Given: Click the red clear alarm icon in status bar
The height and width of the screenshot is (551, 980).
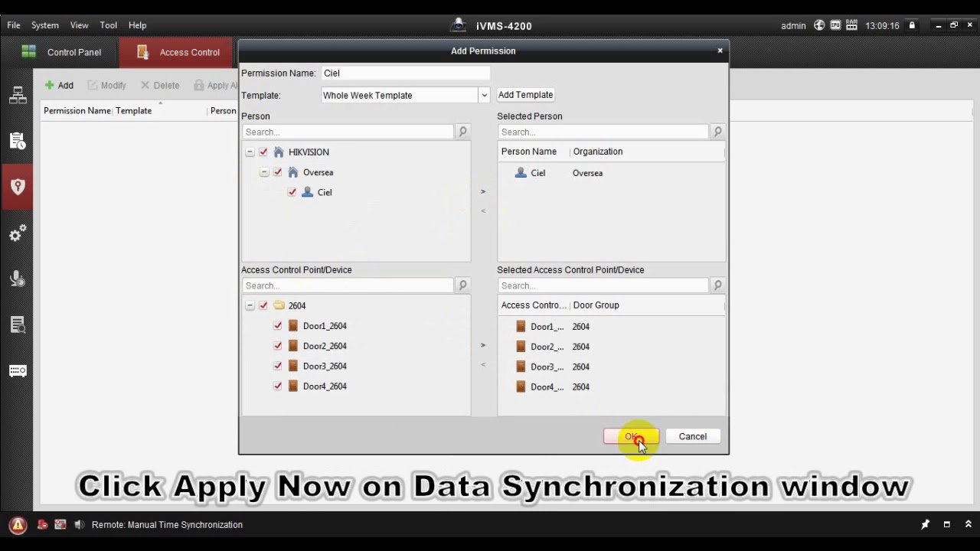Looking at the screenshot, I should click(x=42, y=525).
